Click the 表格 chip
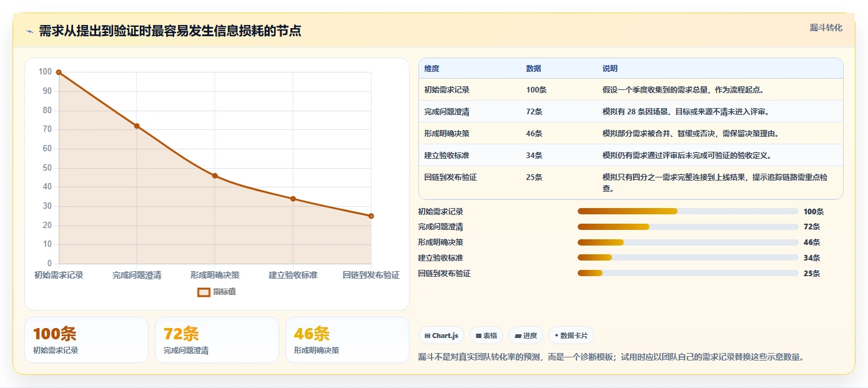The image size is (868, 388). click(x=486, y=336)
